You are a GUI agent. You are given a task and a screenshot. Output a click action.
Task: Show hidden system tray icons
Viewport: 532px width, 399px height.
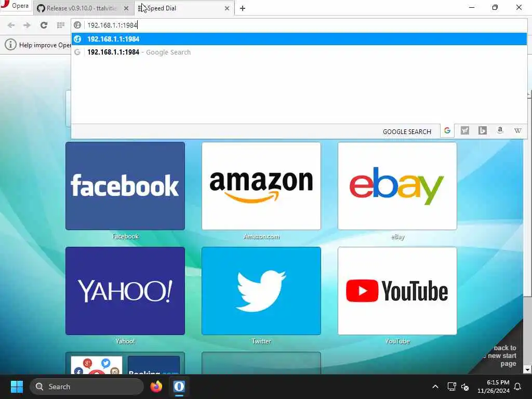point(435,387)
